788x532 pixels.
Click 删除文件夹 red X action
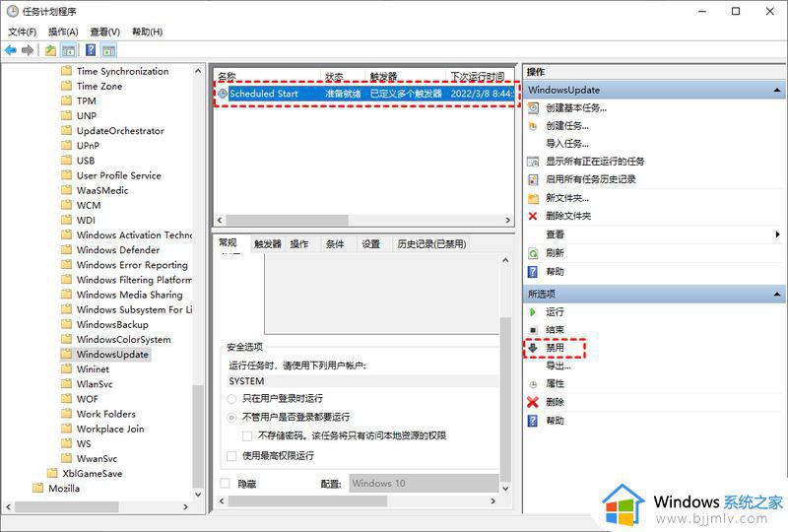point(568,216)
